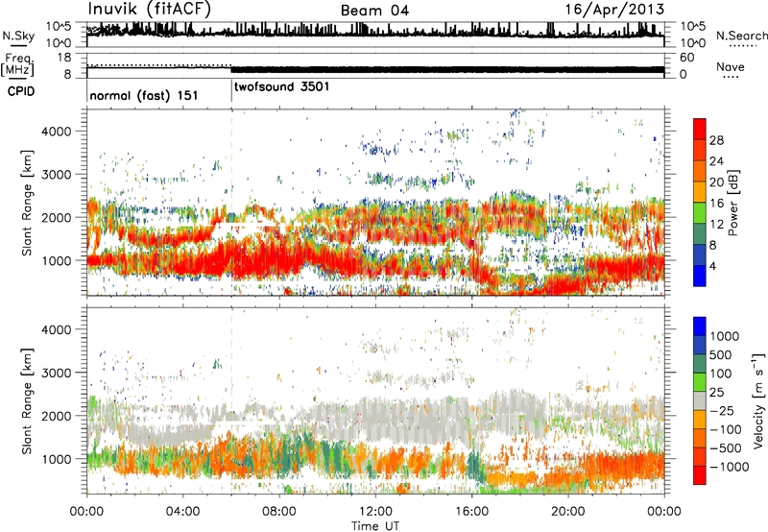Screen dimensions: 768x532
Task: Click the '18' tick on frequency axis
Action: (64, 58)
